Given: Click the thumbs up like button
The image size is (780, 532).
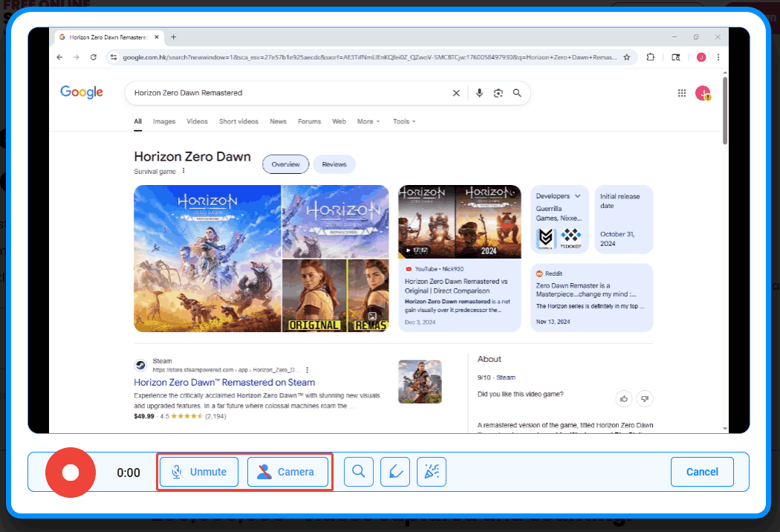Looking at the screenshot, I should point(624,398).
